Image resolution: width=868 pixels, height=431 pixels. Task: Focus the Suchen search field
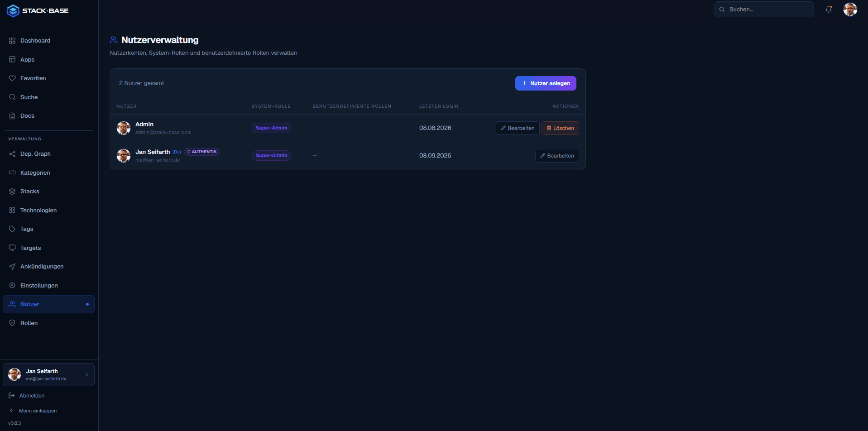(764, 9)
